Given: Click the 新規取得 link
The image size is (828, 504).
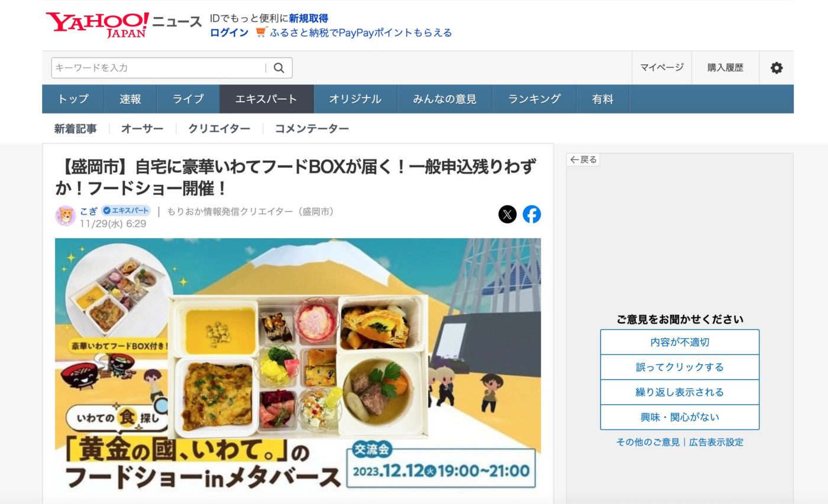Looking at the screenshot, I should (308, 18).
